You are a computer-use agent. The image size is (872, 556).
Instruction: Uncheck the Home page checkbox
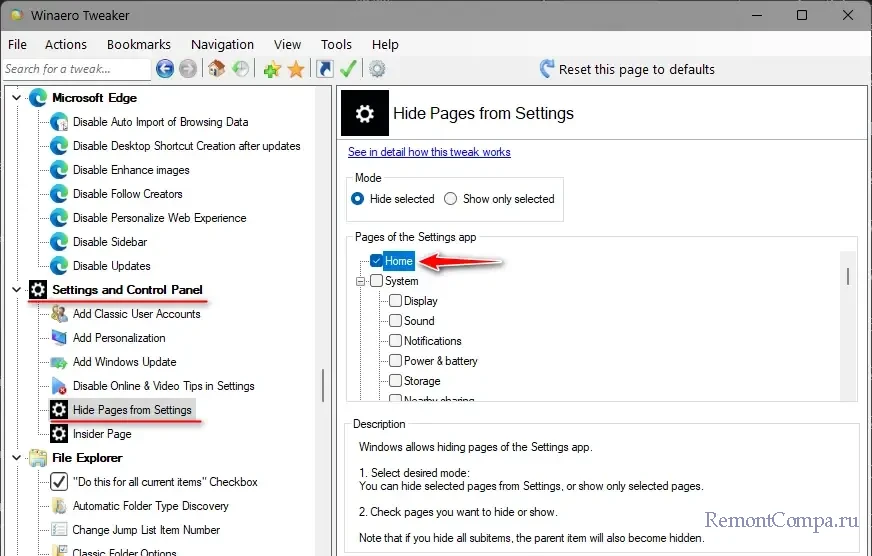click(x=376, y=261)
